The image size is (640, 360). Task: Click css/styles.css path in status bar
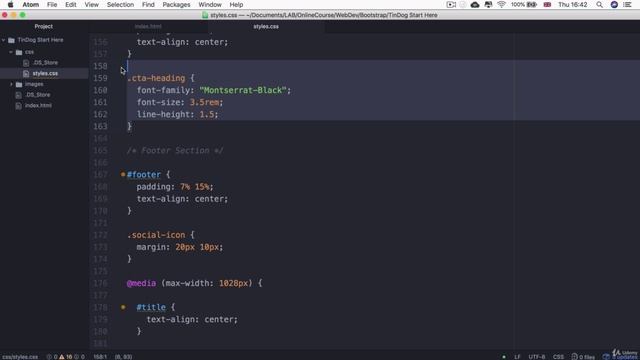tap(20, 357)
